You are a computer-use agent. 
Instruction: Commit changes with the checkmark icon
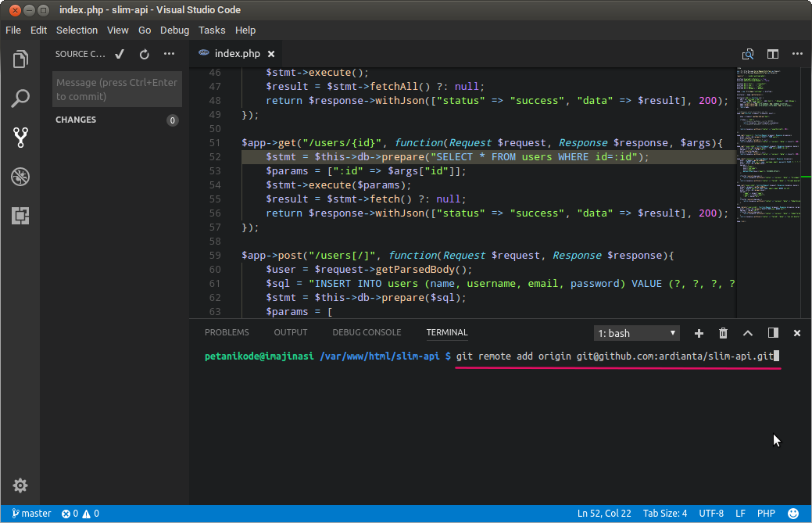(x=119, y=54)
